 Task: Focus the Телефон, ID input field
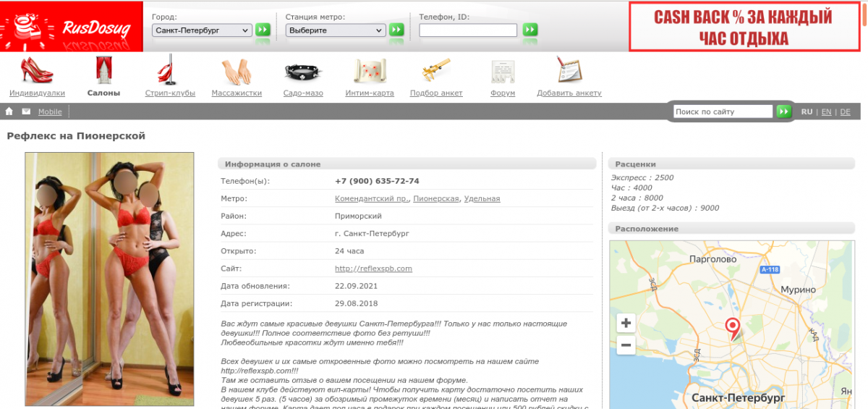point(468,30)
